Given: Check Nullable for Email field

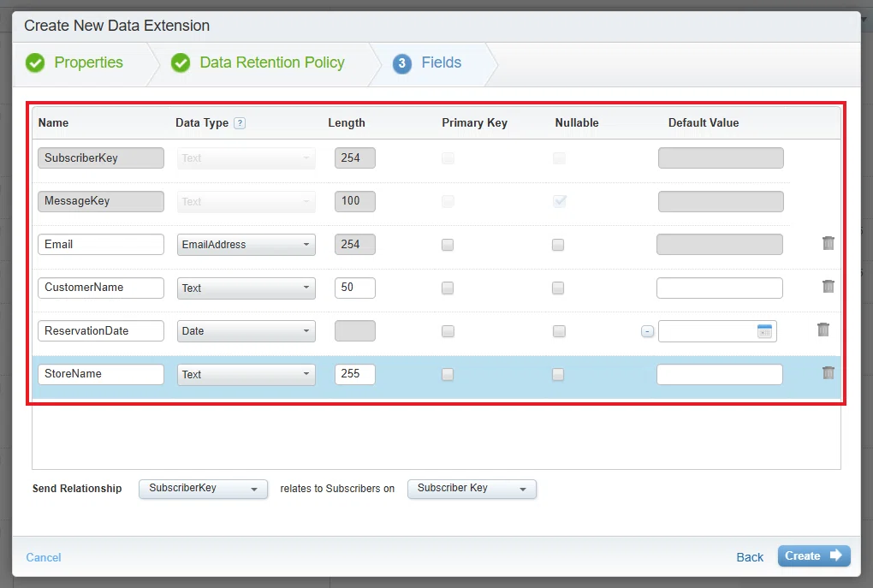Looking at the screenshot, I should point(558,245).
